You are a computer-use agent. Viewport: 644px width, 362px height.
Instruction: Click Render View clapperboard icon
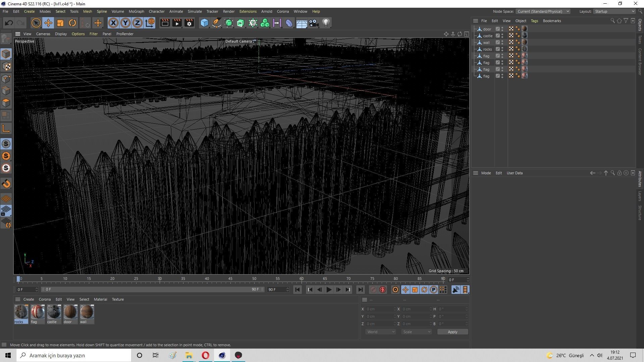[x=165, y=23]
